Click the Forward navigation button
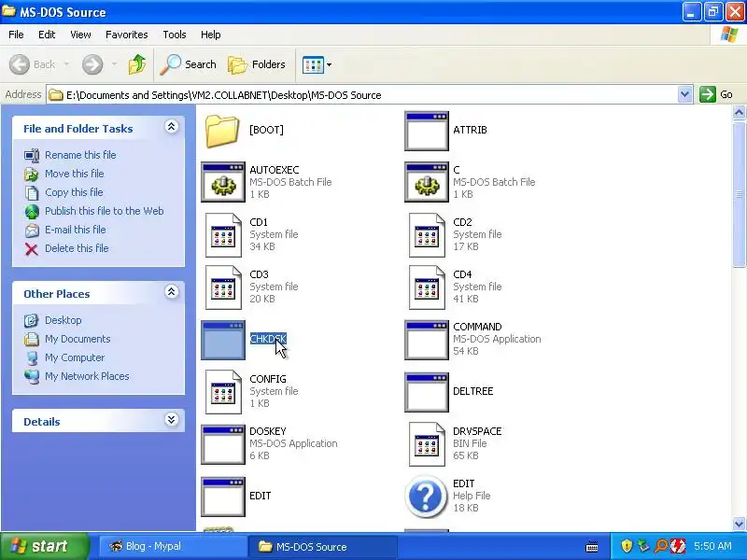The height and width of the screenshot is (560, 747). click(x=92, y=64)
